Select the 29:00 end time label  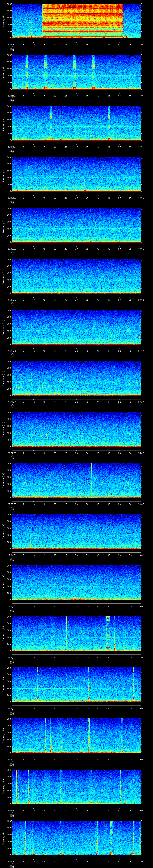coord(141,760)
